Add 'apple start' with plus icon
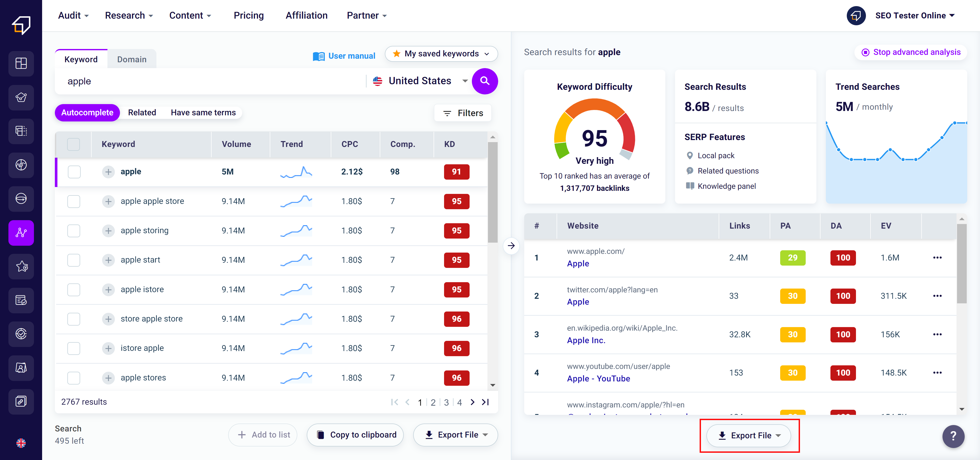The height and width of the screenshot is (460, 980). (108, 260)
